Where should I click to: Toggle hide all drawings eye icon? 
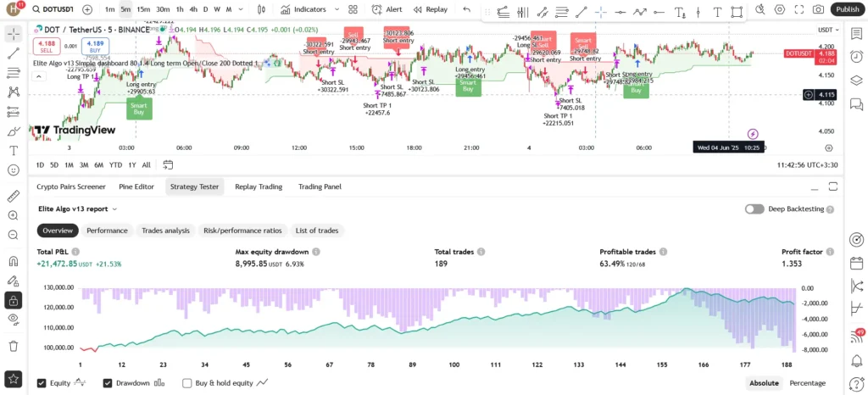pos(14,320)
